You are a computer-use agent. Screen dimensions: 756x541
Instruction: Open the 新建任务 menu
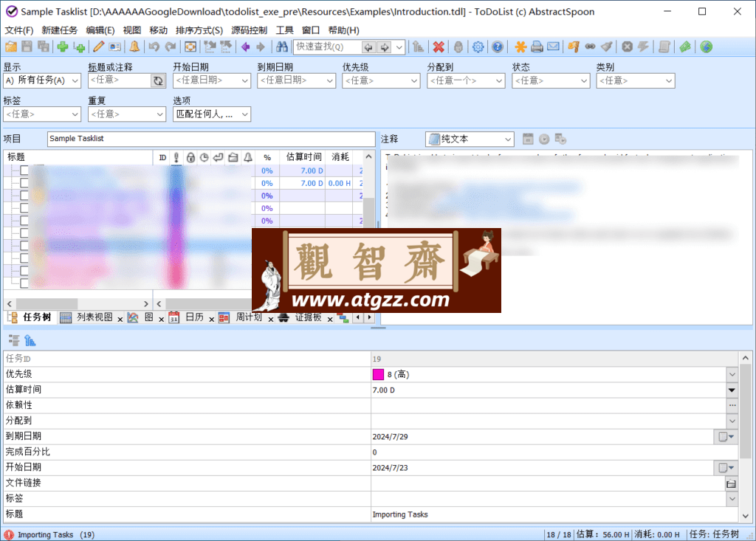pos(59,30)
